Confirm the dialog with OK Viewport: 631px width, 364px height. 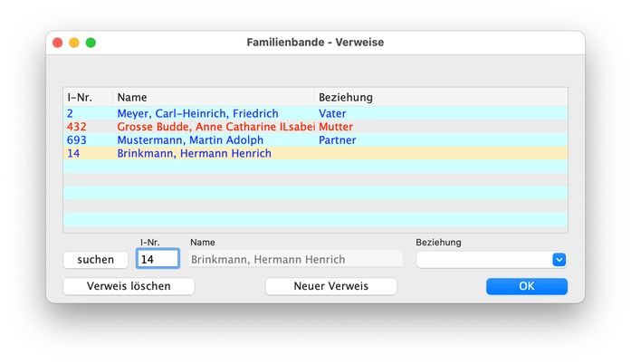point(526,286)
